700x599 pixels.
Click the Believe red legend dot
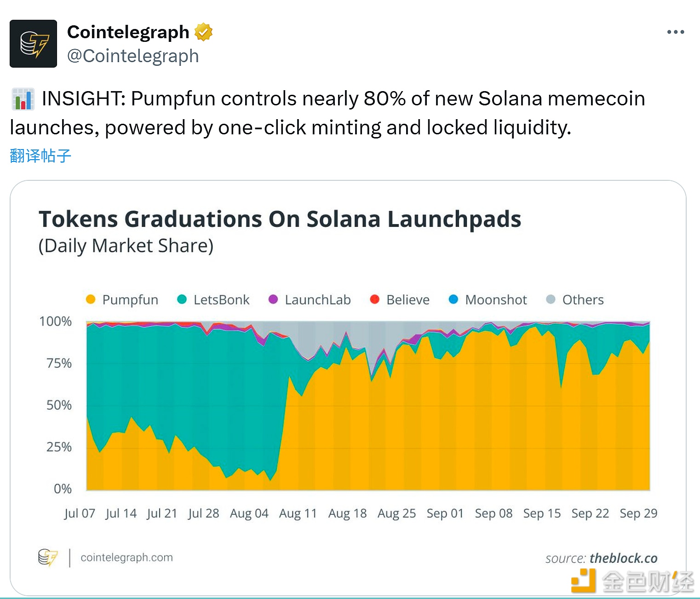(375, 299)
